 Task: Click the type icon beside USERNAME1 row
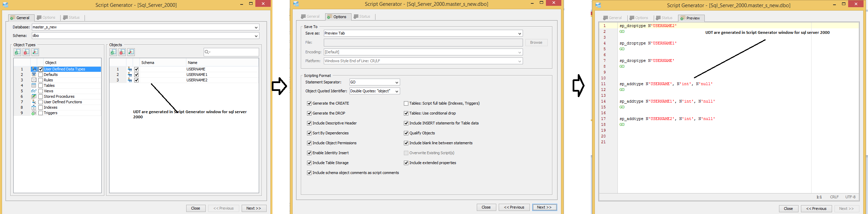(x=130, y=75)
